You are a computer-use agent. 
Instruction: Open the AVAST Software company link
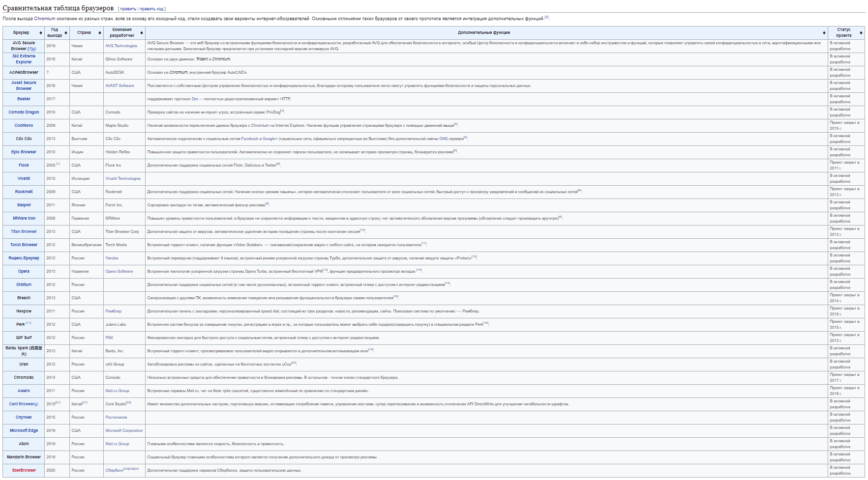tap(120, 85)
